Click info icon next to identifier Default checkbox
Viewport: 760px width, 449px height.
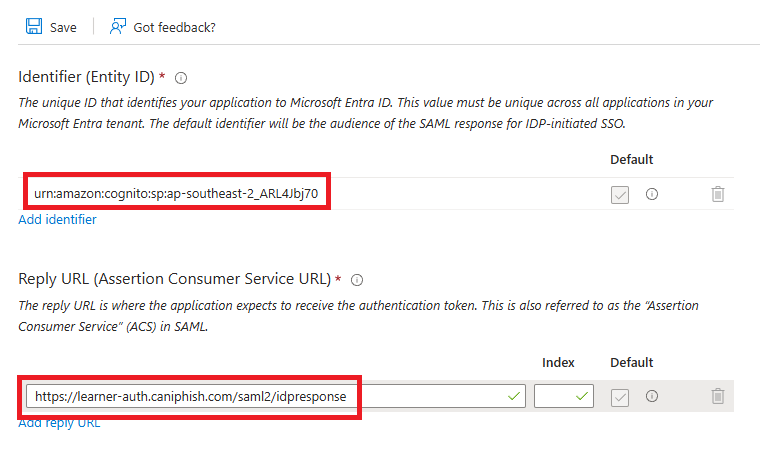coord(652,194)
